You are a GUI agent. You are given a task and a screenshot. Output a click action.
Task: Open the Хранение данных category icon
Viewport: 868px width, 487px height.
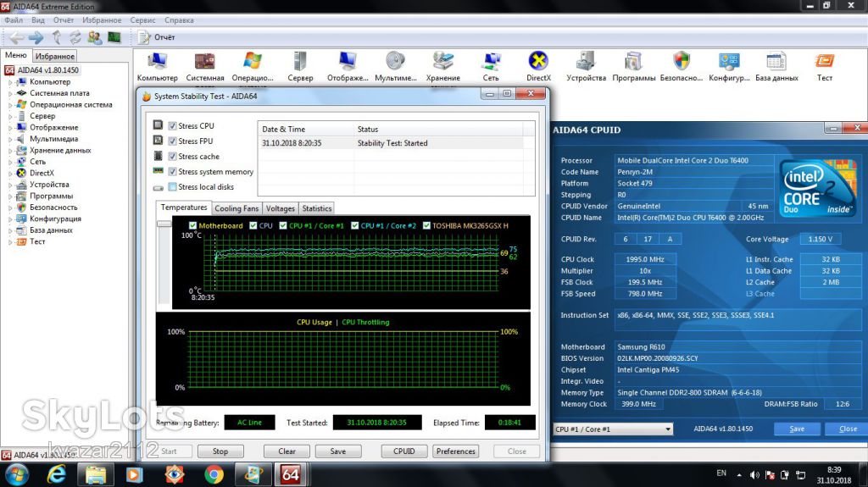click(x=442, y=66)
